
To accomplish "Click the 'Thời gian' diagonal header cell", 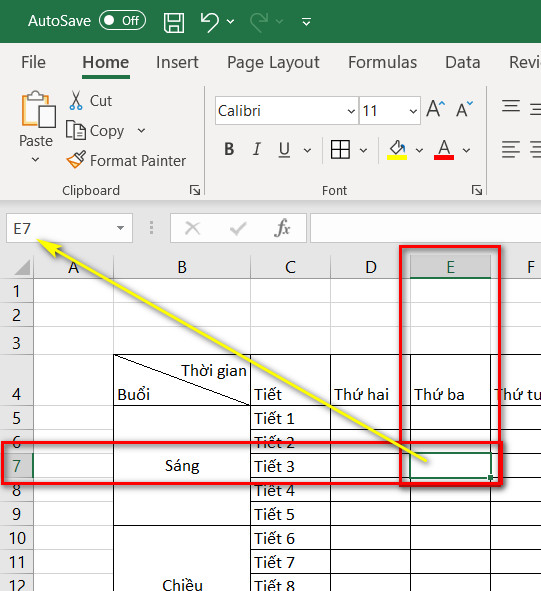I will tap(182, 380).
